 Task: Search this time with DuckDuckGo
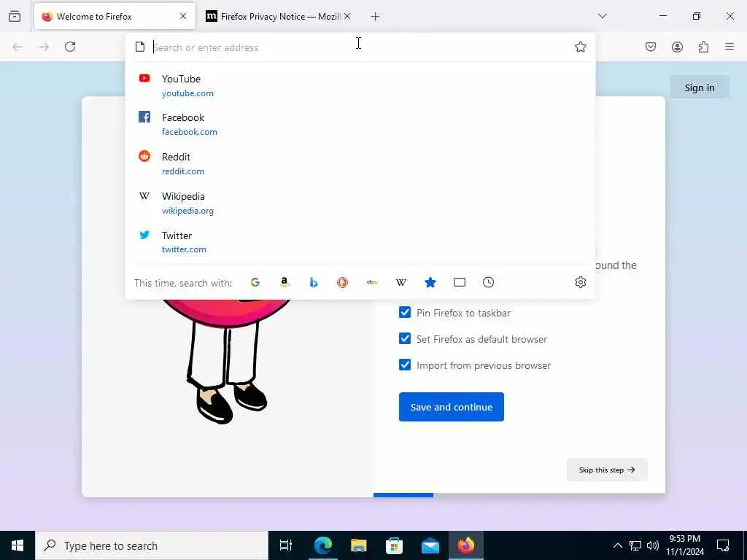pos(343,282)
